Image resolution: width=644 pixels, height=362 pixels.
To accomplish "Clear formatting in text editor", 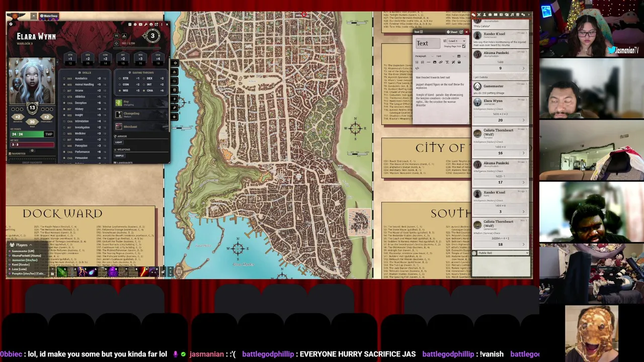I will coord(447,62).
